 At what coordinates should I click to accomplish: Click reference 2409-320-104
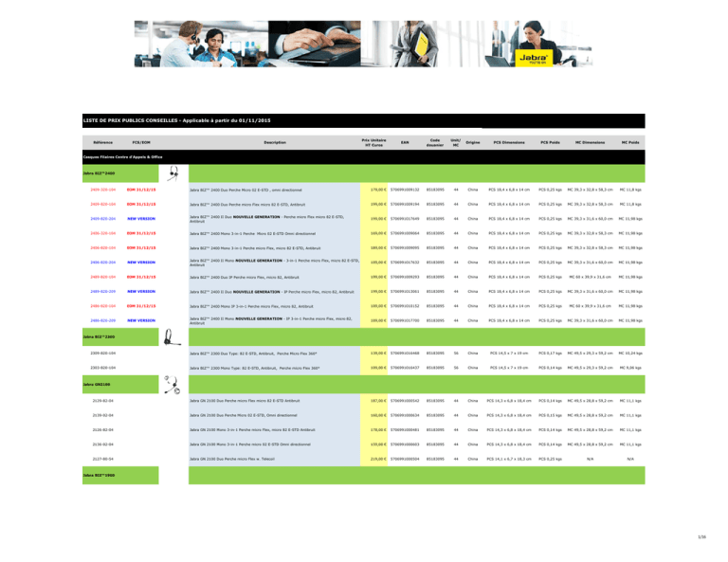pos(102,190)
